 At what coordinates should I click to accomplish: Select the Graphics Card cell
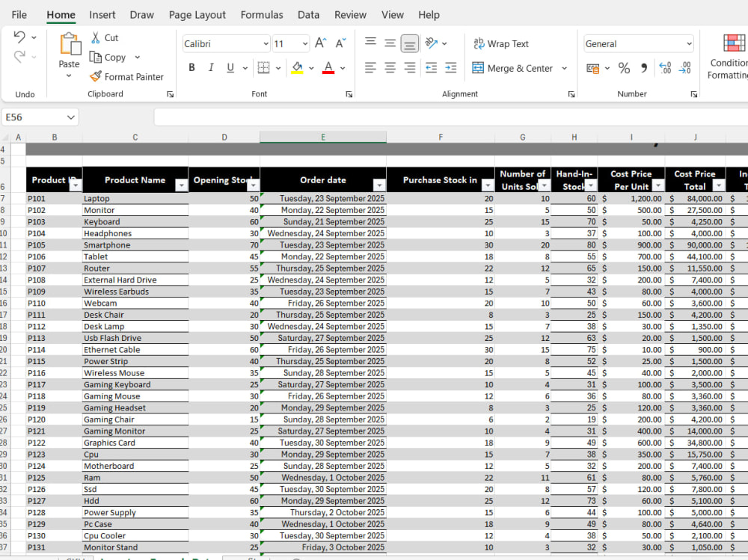point(135,443)
